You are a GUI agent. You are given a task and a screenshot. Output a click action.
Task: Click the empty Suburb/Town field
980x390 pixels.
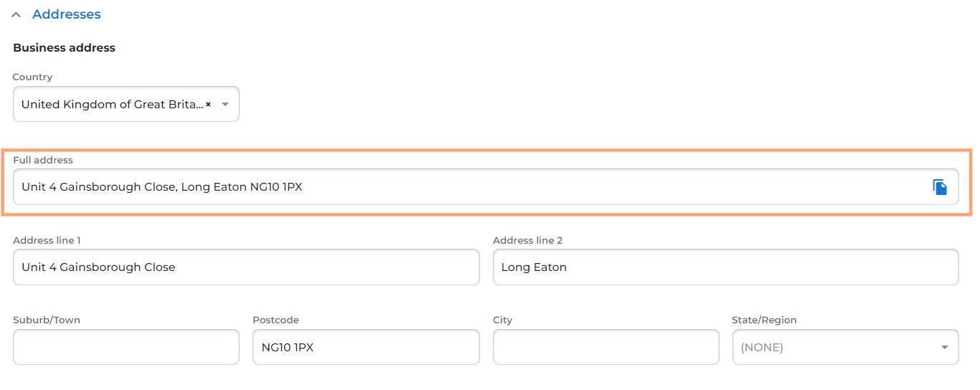[x=126, y=347]
